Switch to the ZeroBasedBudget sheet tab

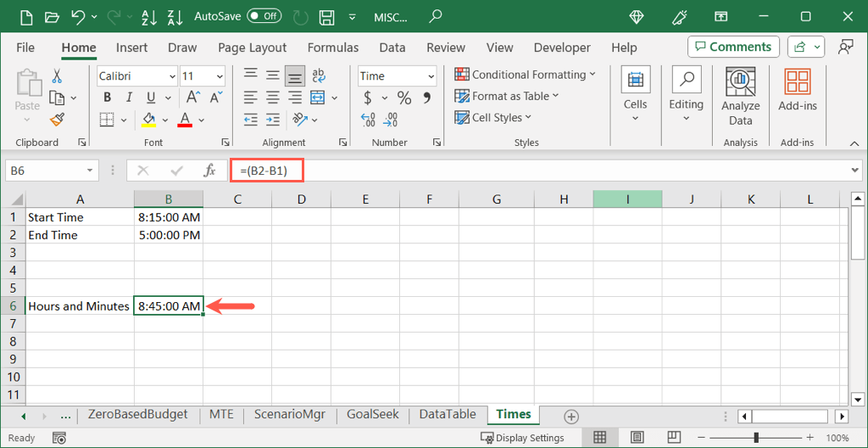tap(138, 414)
